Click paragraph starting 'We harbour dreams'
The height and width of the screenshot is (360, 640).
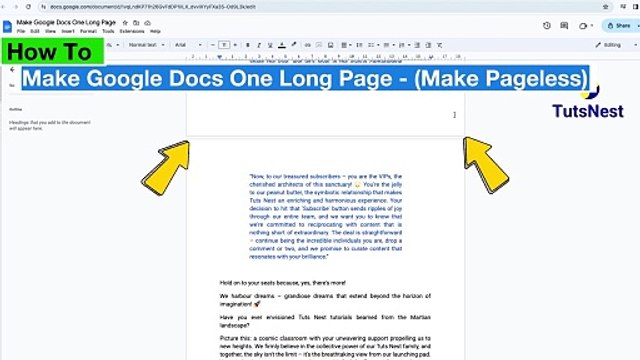point(325,300)
